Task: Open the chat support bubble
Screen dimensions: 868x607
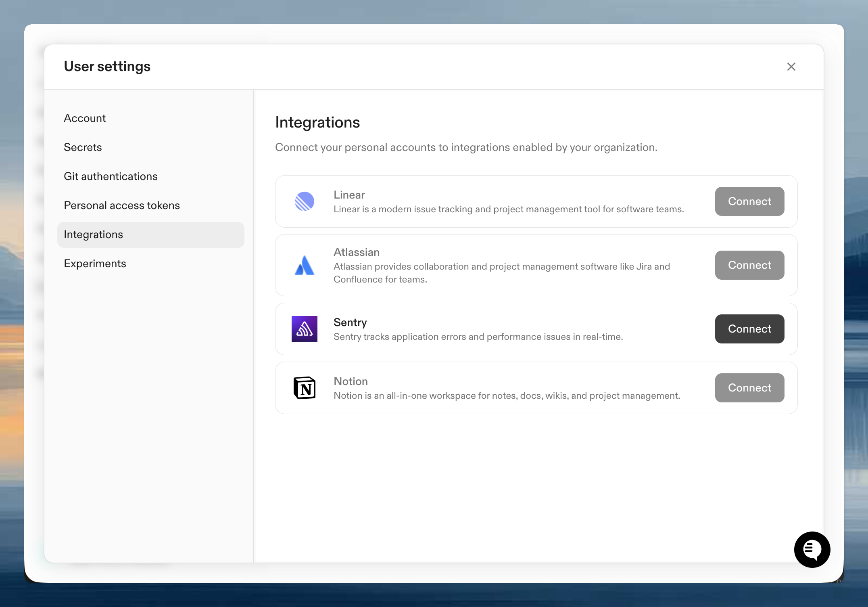Action: point(812,550)
